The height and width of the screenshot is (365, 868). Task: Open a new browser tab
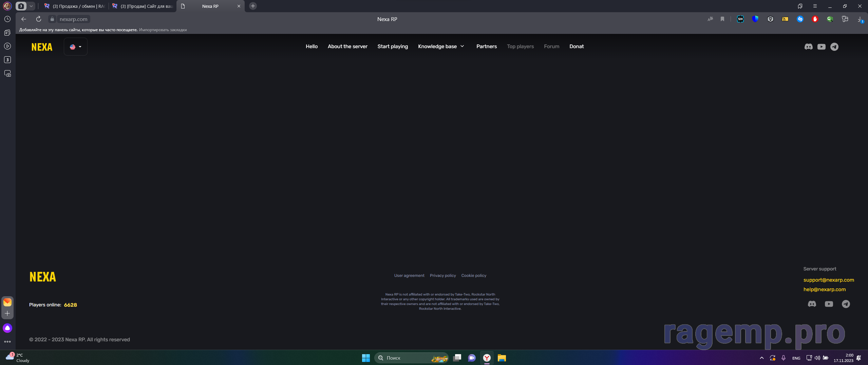pyautogui.click(x=253, y=6)
